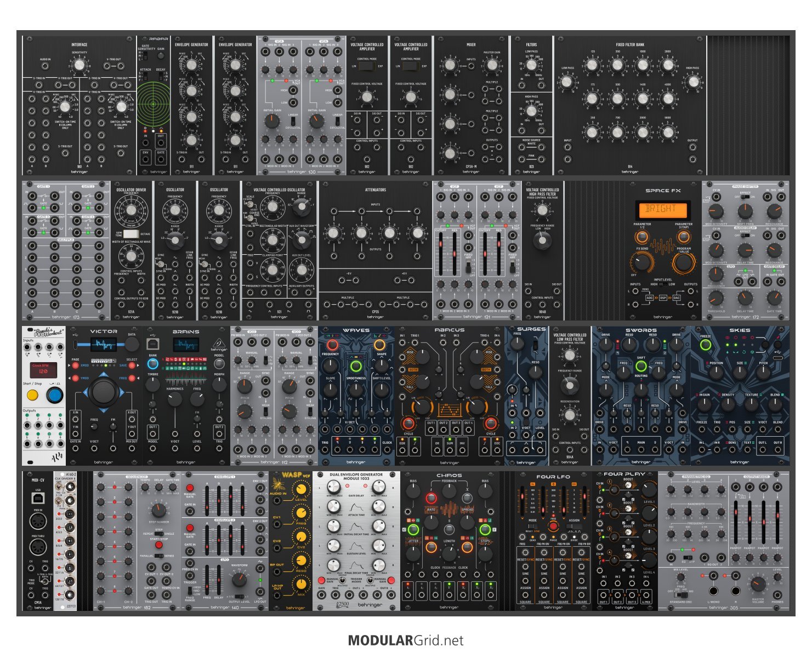Toggle the STANDARD OSC FREQ switch on 305
Viewport: 812px width, 652px height.
click(680, 595)
